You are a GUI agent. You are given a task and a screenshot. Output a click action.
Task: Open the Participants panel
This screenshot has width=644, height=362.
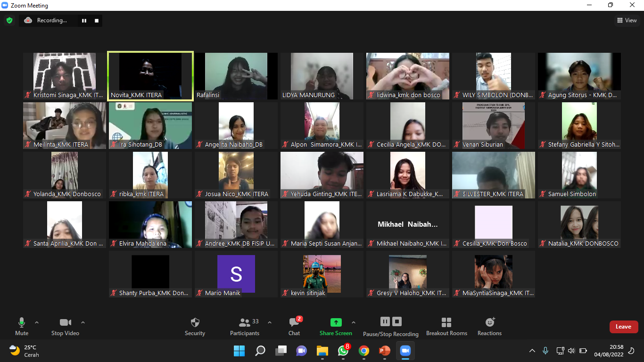pyautogui.click(x=244, y=326)
